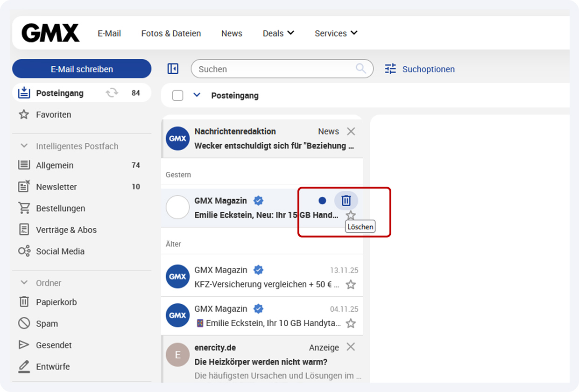Star the 13.11.25 GMX Magazin email
The image size is (579, 392).
pos(351,284)
